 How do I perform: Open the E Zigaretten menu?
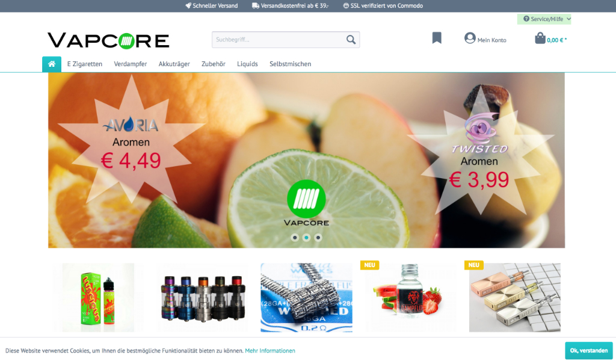click(x=84, y=64)
